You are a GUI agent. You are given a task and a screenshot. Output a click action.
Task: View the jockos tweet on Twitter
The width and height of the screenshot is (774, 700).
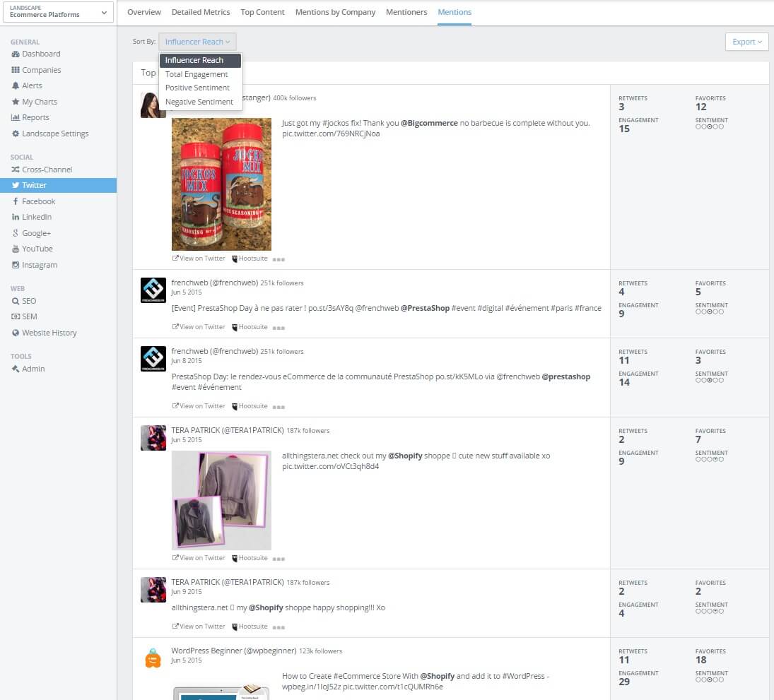click(x=199, y=259)
